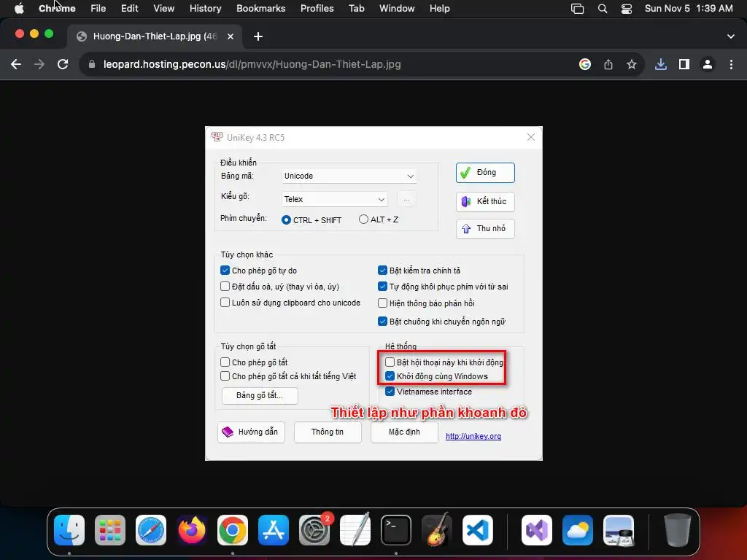Open the Edit menu
The height and width of the screenshot is (560, 747).
[130, 9]
